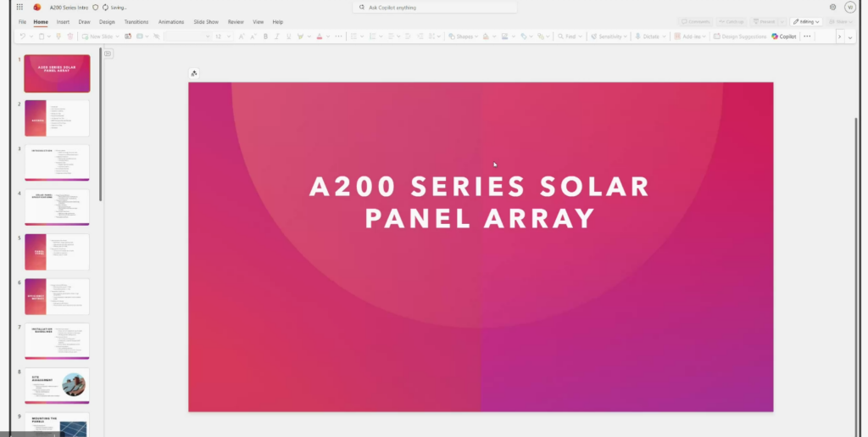Open the Slide Show tab
Image resolution: width=868 pixels, height=437 pixels.
click(x=206, y=21)
